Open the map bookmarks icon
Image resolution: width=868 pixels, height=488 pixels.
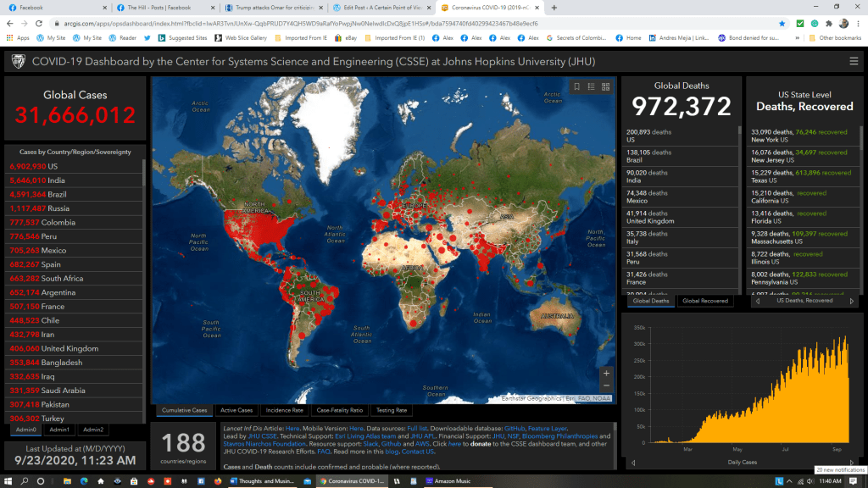[576, 86]
